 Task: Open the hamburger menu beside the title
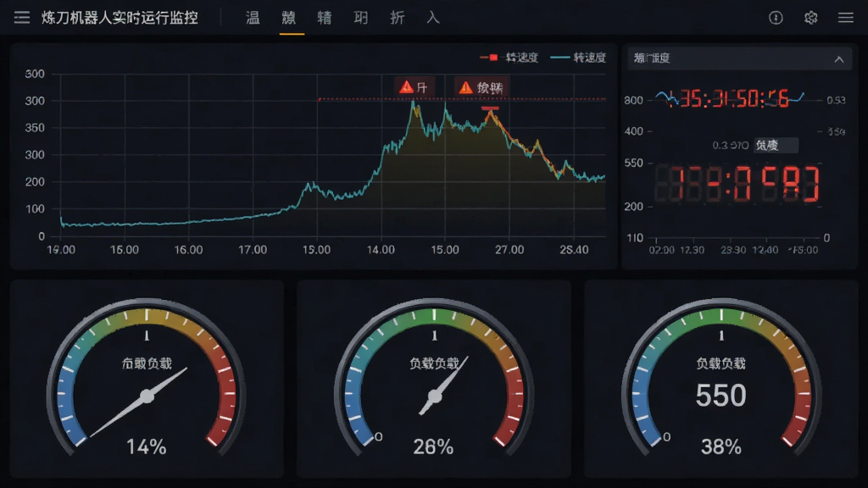click(21, 18)
